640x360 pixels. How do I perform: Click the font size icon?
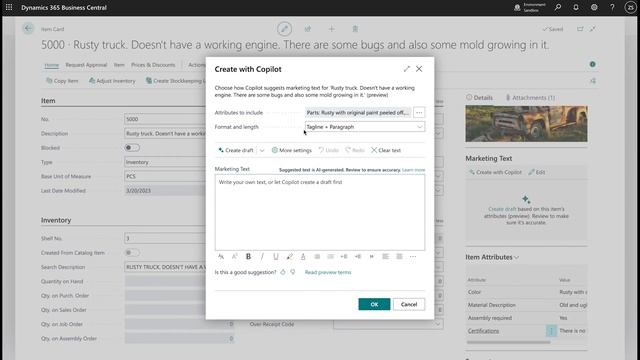click(x=235, y=256)
